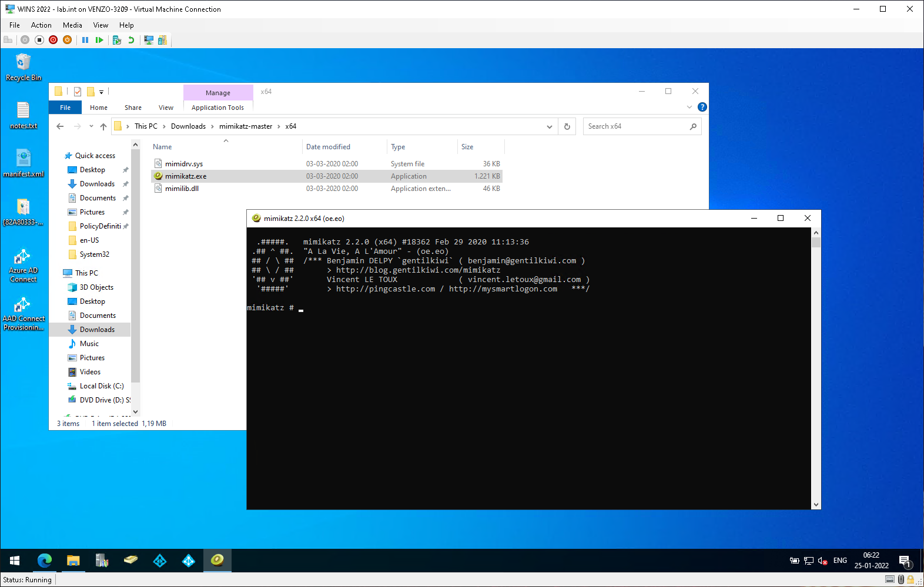Image resolution: width=924 pixels, height=587 pixels.
Task: Click the Turn Off (stop) VM toolbar icon
Action: point(39,40)
